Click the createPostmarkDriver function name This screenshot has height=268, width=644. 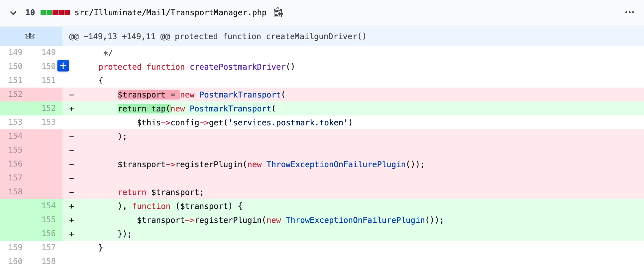pos(238,67)
